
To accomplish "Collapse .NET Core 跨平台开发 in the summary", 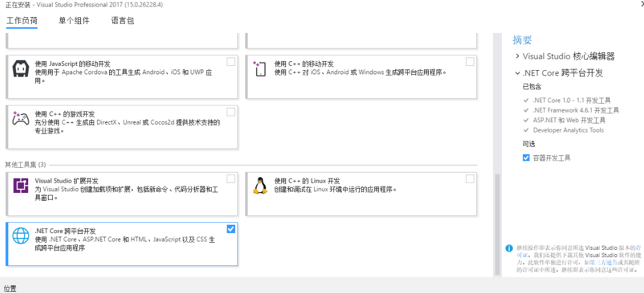I will 517,73.
